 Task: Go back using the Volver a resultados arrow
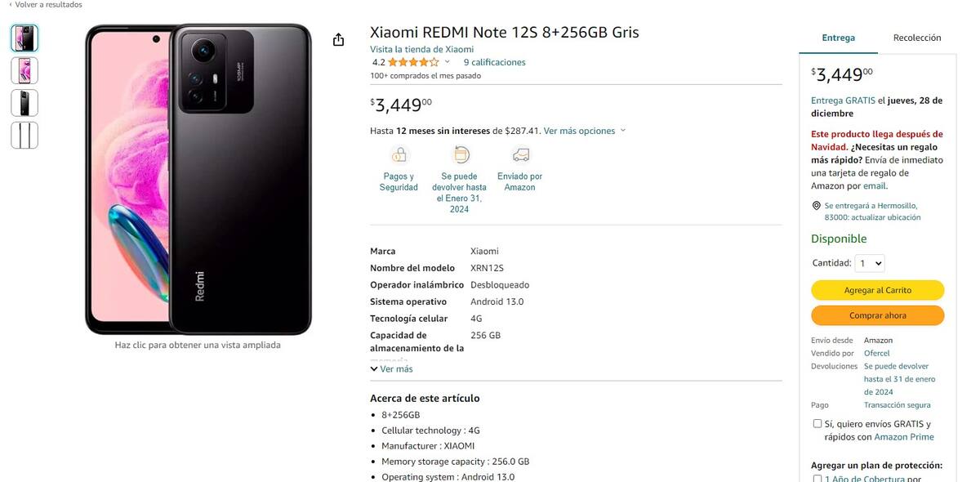click(11, 5)
